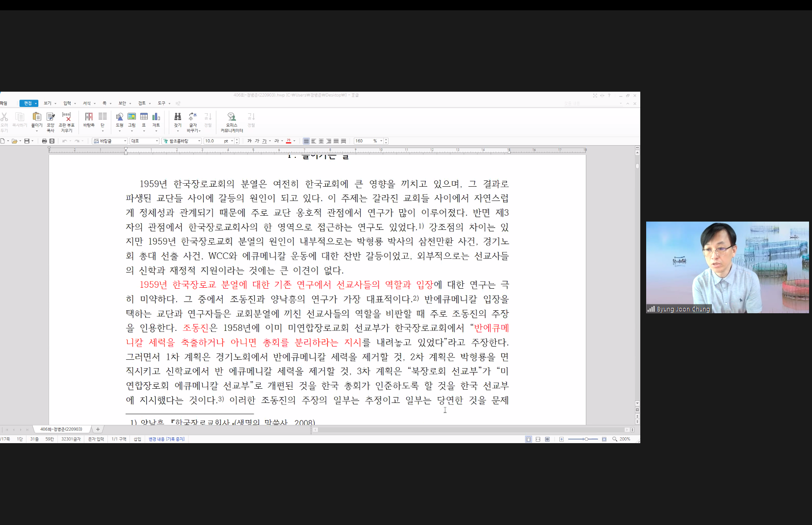Click the 차트 (Chart) icon
The width and height of the screenshot is (812, 525).
tap(156, 117)
